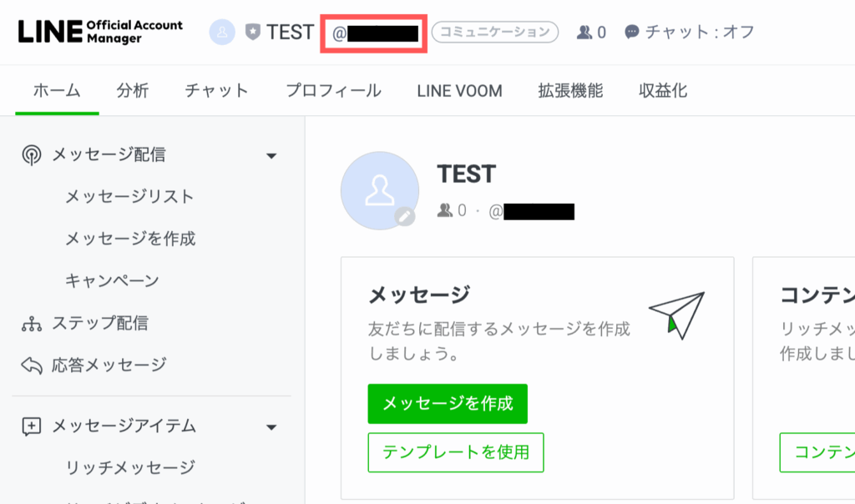The image size is (855, 504).
Task: Collapse the メッセージアイテム section arrow
Action: [x=271, y=426]
